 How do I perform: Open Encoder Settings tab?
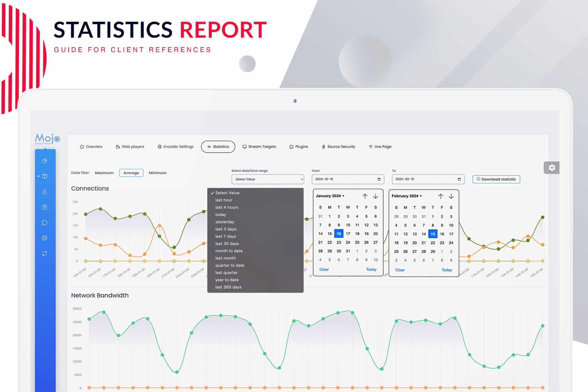point(175,147)
